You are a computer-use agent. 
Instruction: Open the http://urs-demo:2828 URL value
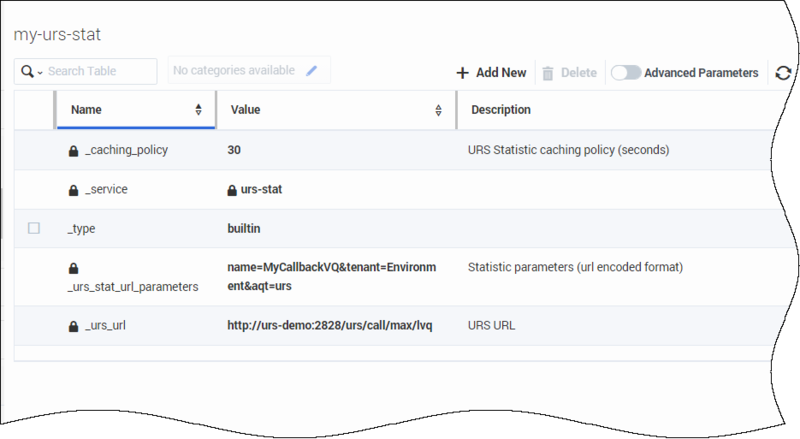tap(339, 327)
